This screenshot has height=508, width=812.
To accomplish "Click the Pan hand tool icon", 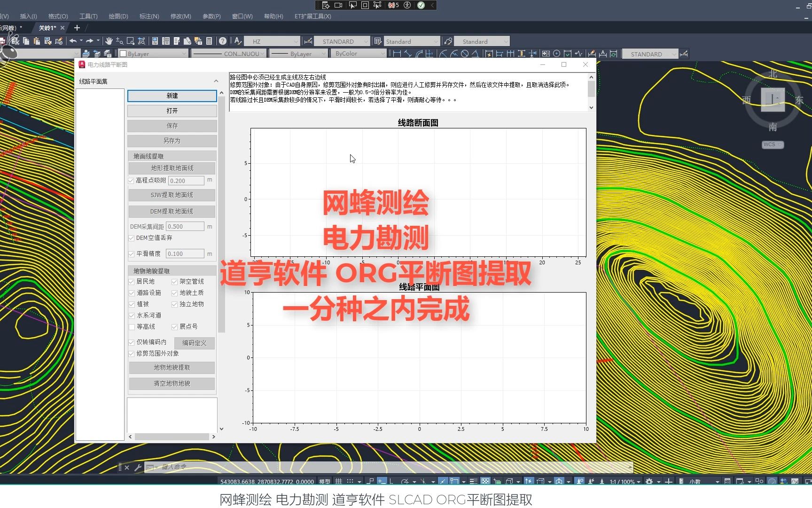I will pos(109,41).
